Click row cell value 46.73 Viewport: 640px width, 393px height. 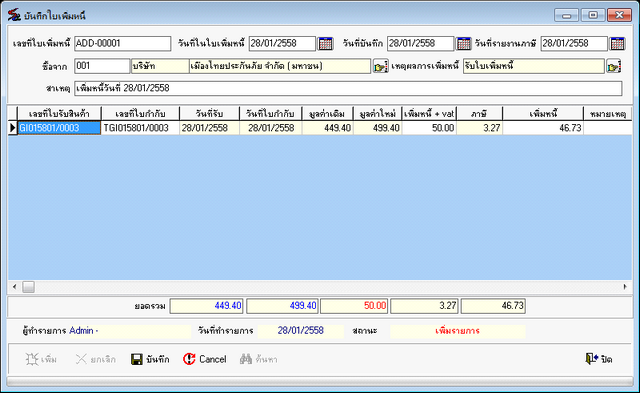point(543,128)
